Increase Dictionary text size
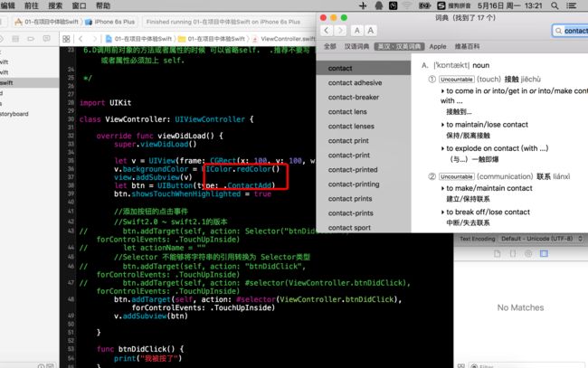 point(371,31)
